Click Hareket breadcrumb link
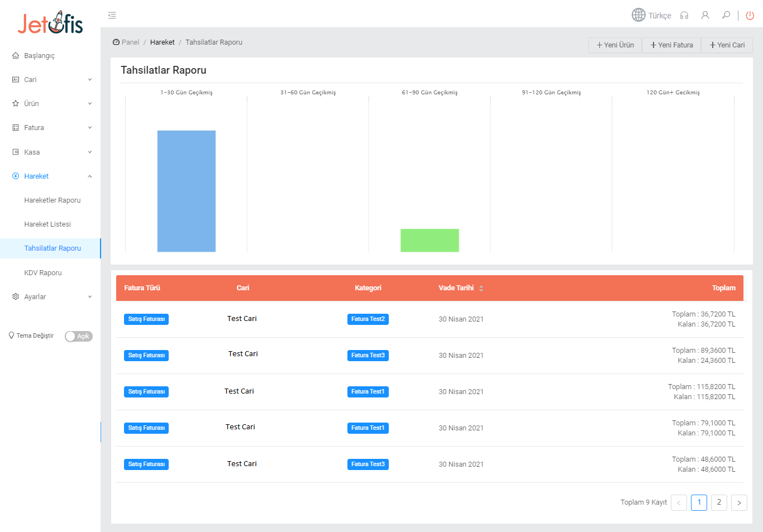763x532 pixels. [162, 42]
